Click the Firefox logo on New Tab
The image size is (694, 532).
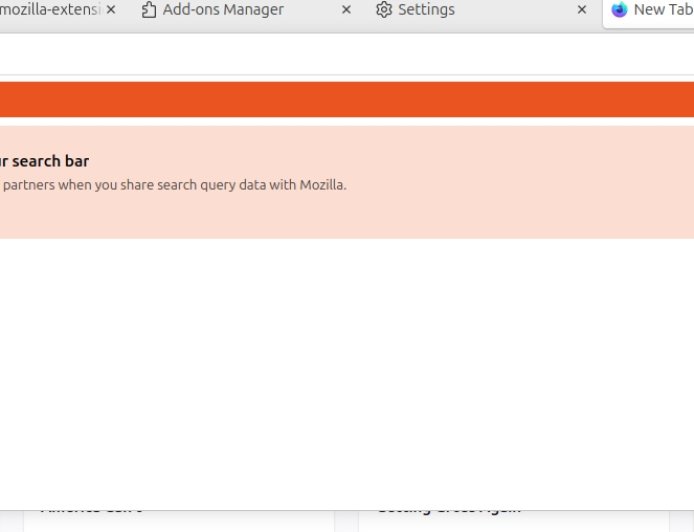[619, 10]
